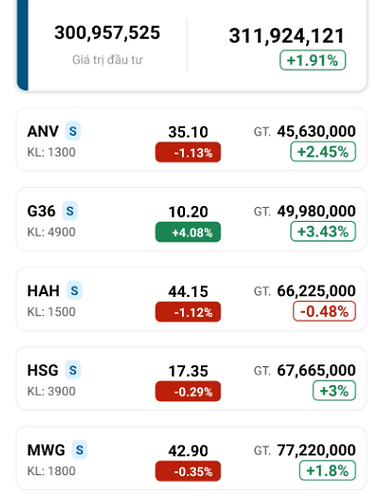The height and width of the screenshot is (500, 383).
Task: Tap the S badge next to G36
Action: pos(70,211)
